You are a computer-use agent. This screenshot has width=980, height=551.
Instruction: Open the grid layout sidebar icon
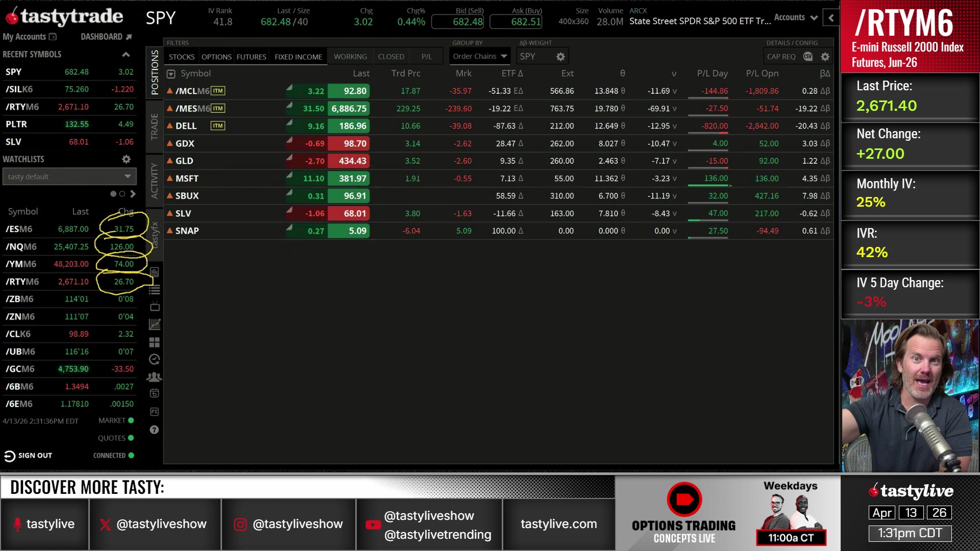[x=154, y=342]
